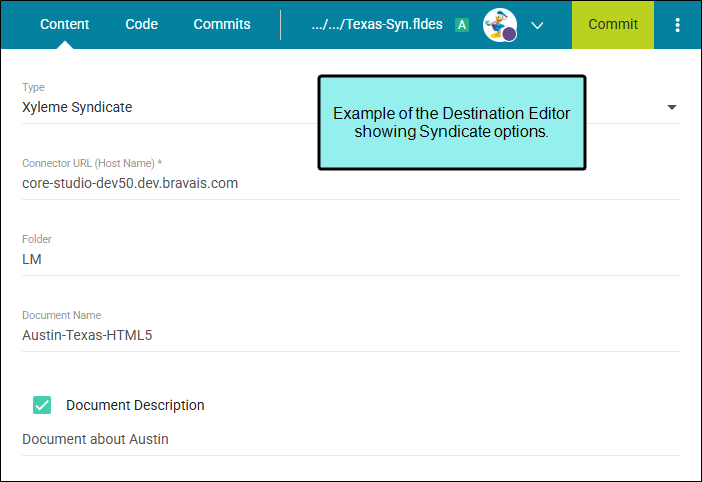
Task: Open the three-dot more options menu
Action: [x=678, y=25]
